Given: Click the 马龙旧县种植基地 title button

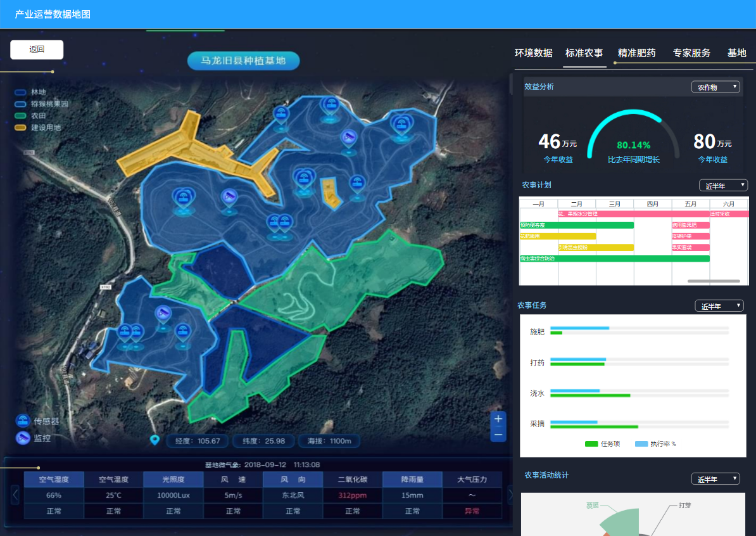Looking at the screenshot, I should 244,61.
